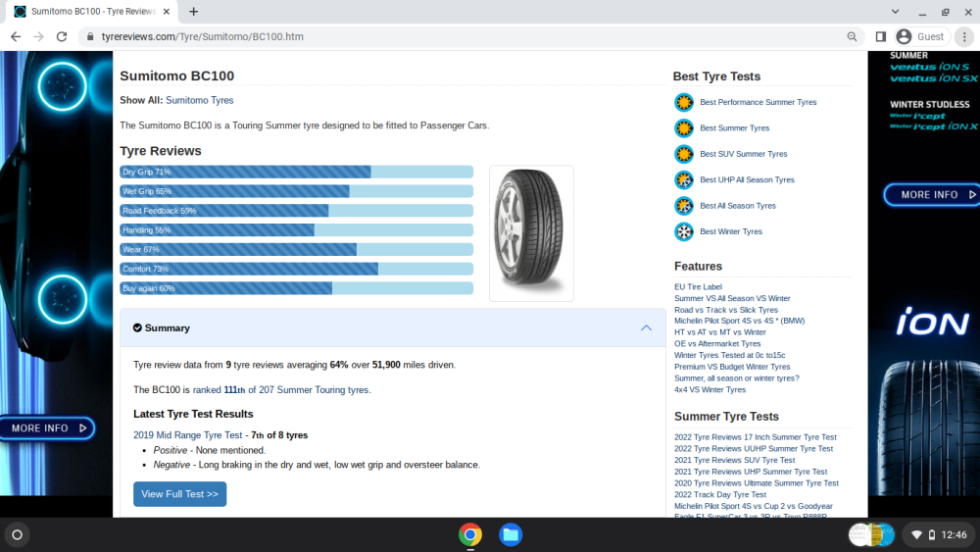Open the 2022 Track Day Tyre Test link
The image size is (980, 552).
point(720,494)
